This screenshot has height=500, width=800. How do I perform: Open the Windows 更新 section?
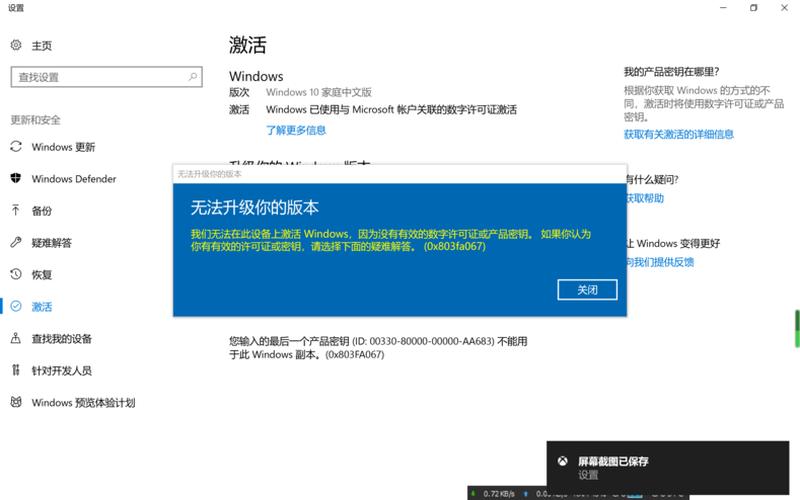pyautogui.click(x=63, y=147)
